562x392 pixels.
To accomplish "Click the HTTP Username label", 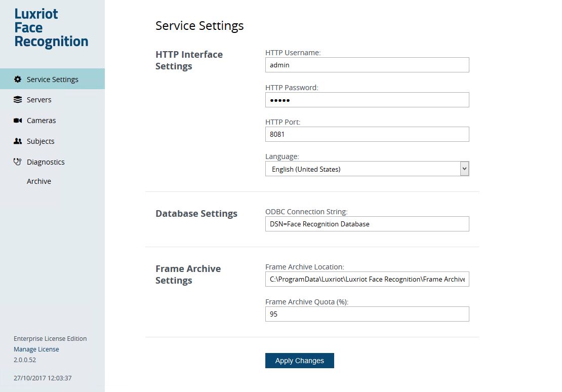I will point(293,53).
